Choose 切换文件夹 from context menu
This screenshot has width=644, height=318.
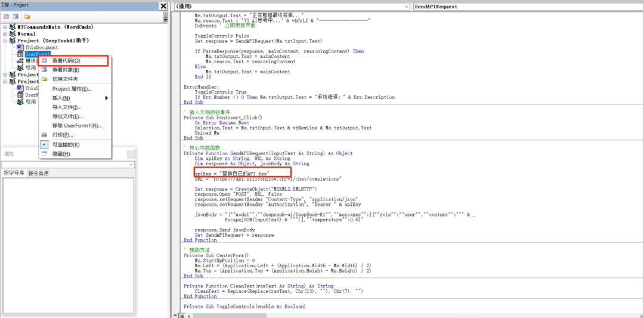[x=75, y=79]
